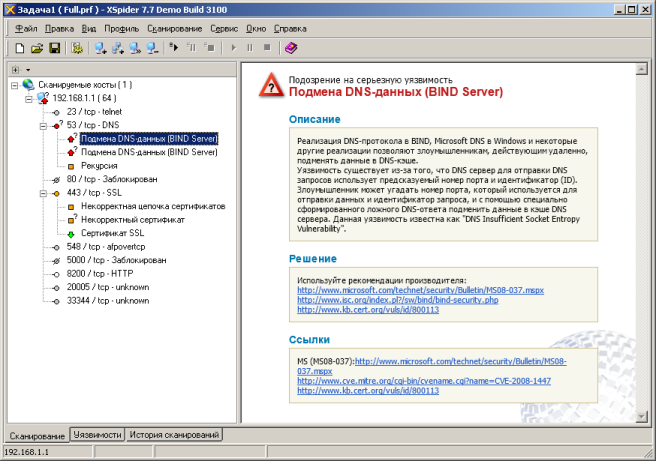Click the description pane scroll down arrow
656x461 pixels.
point(641,416)
